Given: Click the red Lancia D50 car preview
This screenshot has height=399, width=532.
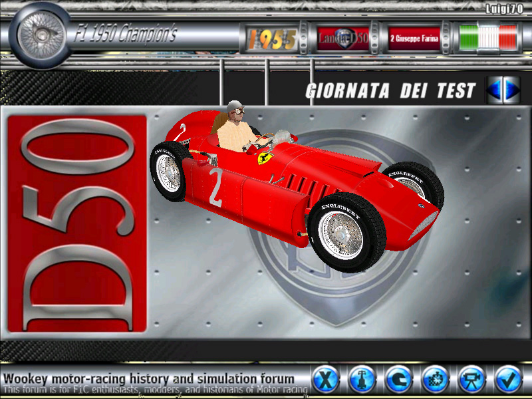Looking at the screenshot, I should coord(297,187).
